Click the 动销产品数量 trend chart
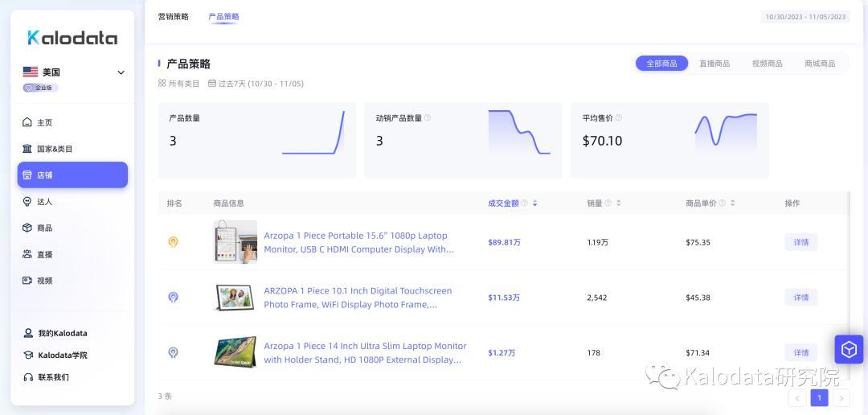 (x=519, y=132)
